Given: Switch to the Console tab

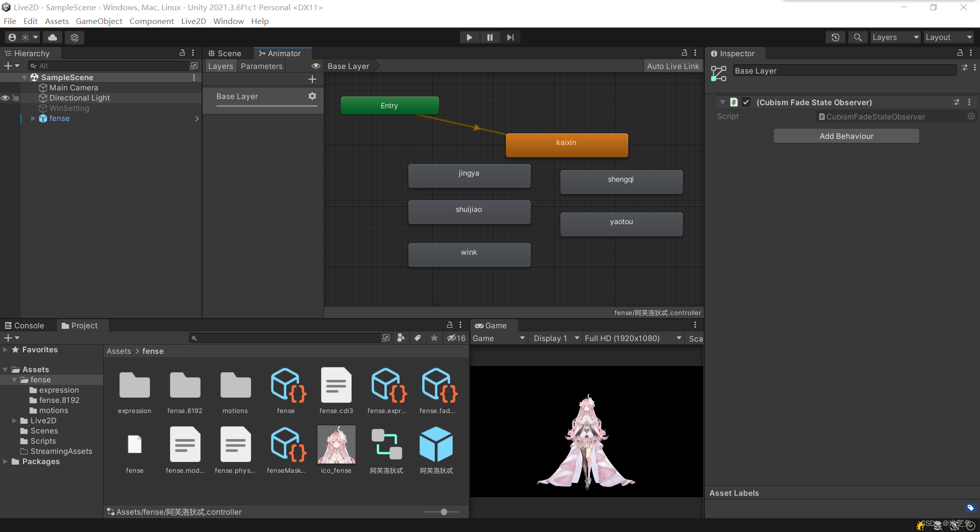Looking at the screenshot, I should pos(24,325).
